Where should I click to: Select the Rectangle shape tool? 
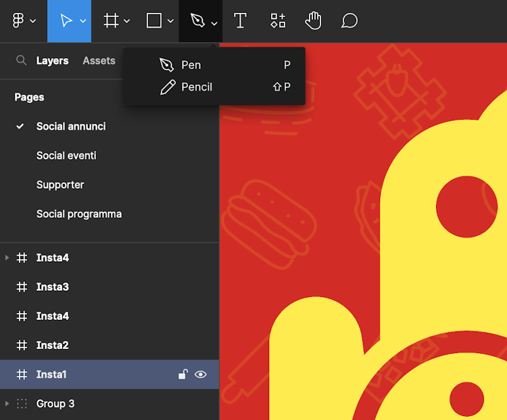154,21
